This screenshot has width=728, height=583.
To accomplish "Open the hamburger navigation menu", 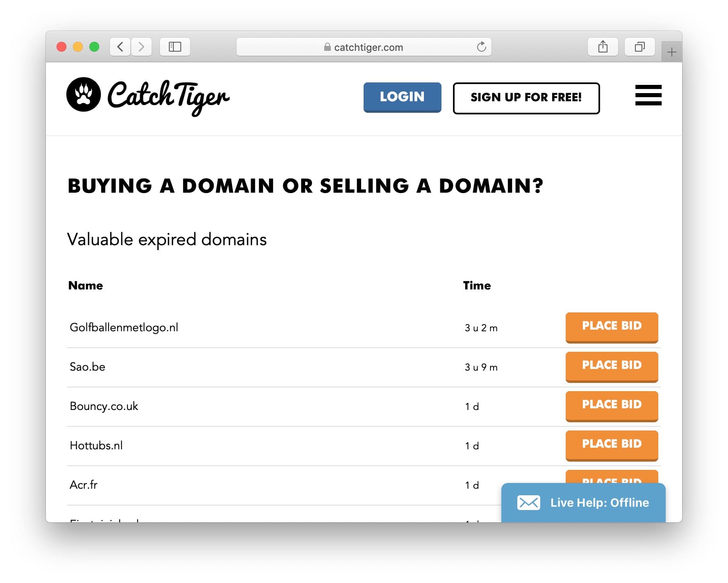I will click(648, 96).
